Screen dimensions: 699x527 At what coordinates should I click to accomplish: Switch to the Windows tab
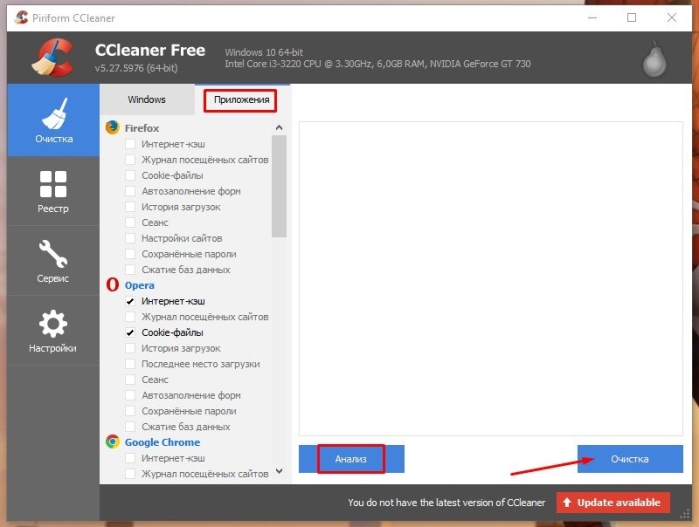pos(147,99)
